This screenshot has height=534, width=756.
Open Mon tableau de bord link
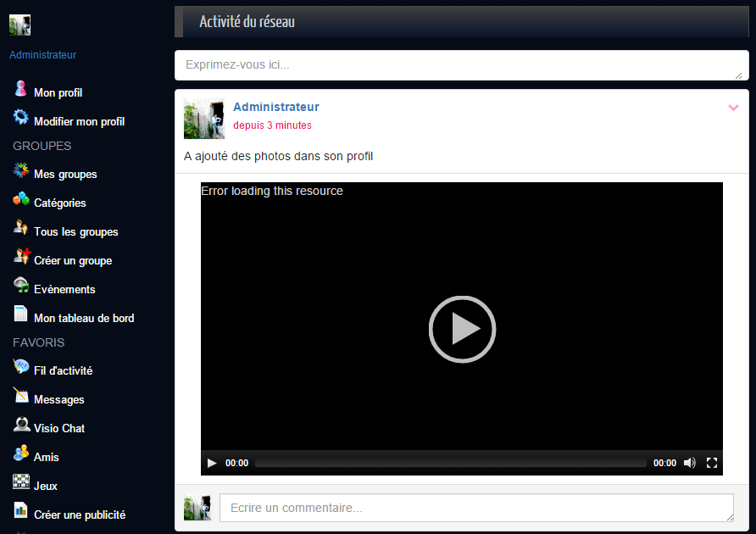pyautogui.click(x=84, y=319)
